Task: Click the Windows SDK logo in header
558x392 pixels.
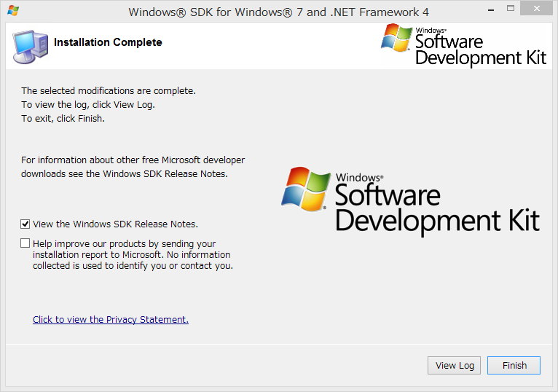Action: coord(463,46)
